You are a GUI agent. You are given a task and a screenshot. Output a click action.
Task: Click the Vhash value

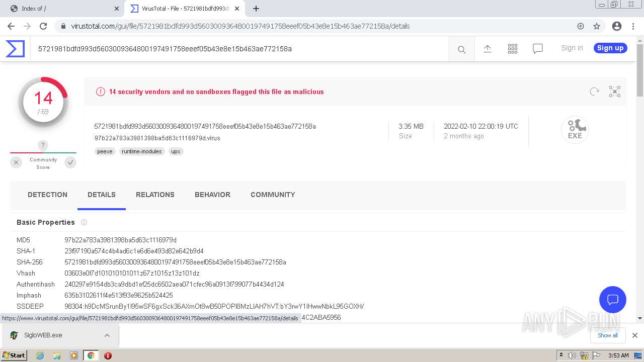(132, 273)
